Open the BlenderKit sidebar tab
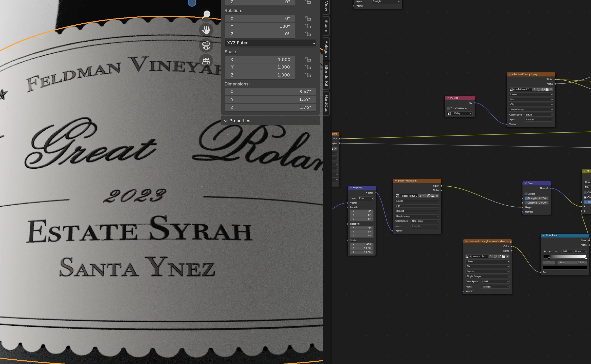591x364 pixels. (326, 76)
